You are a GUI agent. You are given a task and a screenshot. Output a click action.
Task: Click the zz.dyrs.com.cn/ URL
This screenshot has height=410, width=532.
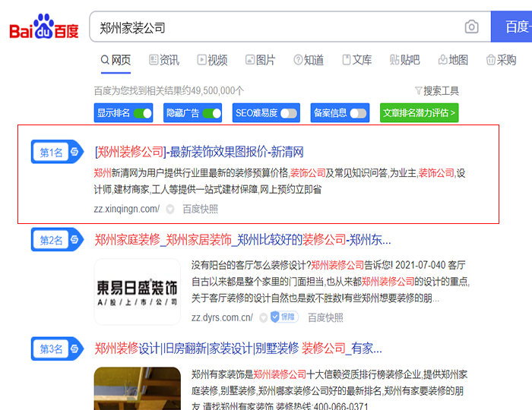(222, 317)
